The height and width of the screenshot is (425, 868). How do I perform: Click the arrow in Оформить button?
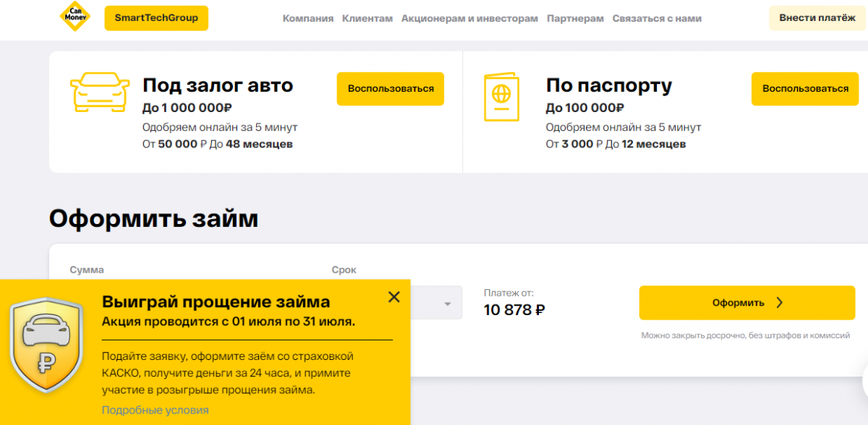(779, 303)
